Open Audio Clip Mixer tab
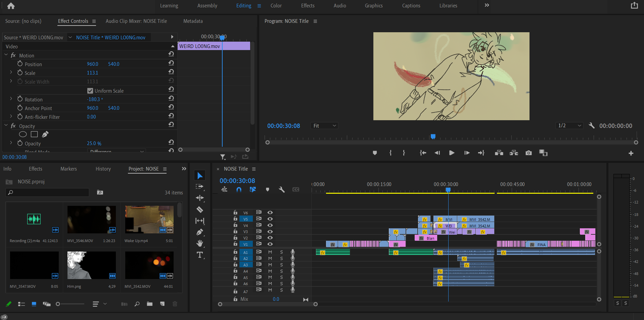Image resolution: width=644 pixels, height=320 pixels. [136, 21]
